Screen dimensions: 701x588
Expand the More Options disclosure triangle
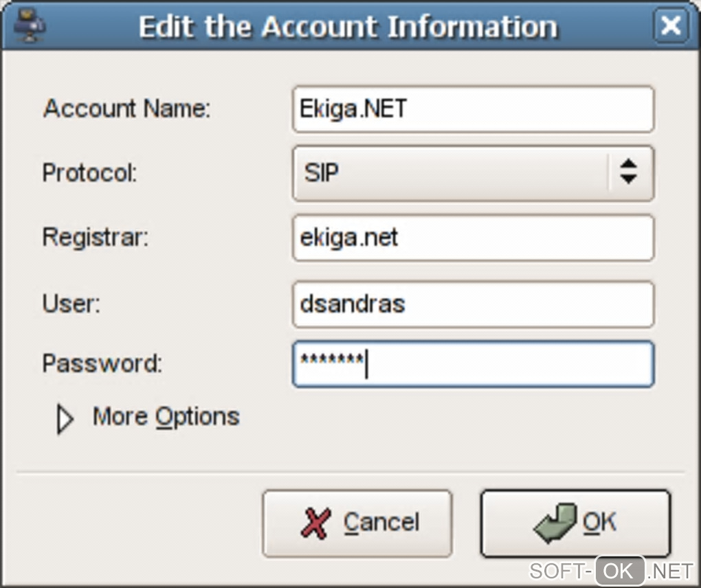(x=65, y=419)
